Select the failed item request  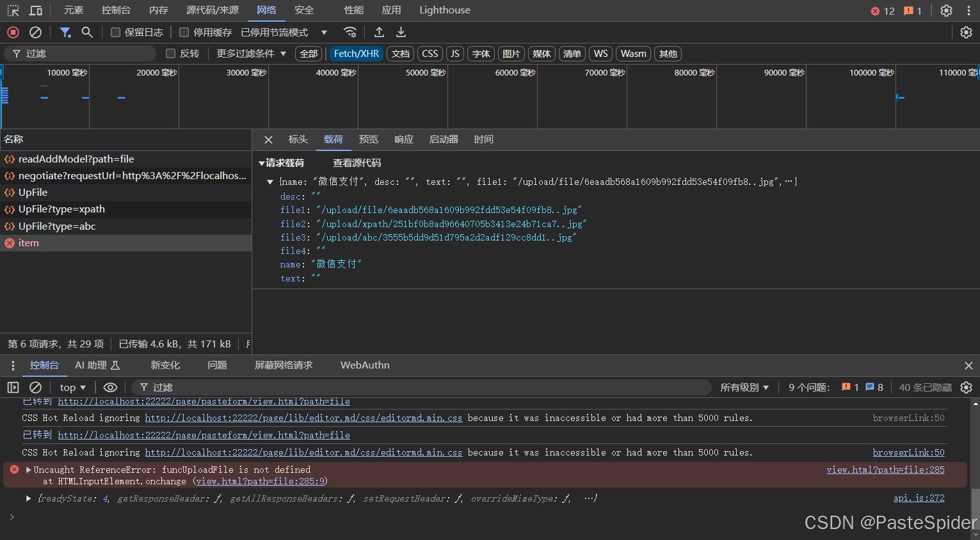click(125, 243)
